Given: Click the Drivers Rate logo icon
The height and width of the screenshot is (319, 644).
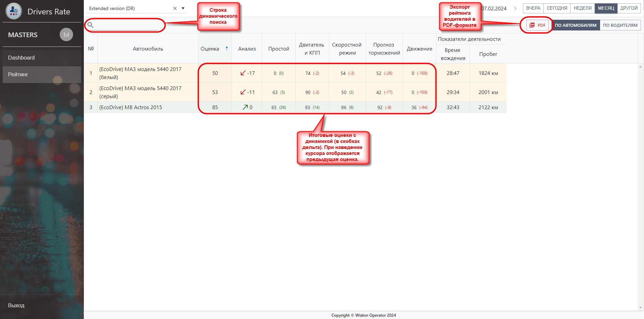Looking at the screenshot, I should click(x=14, y=11).
